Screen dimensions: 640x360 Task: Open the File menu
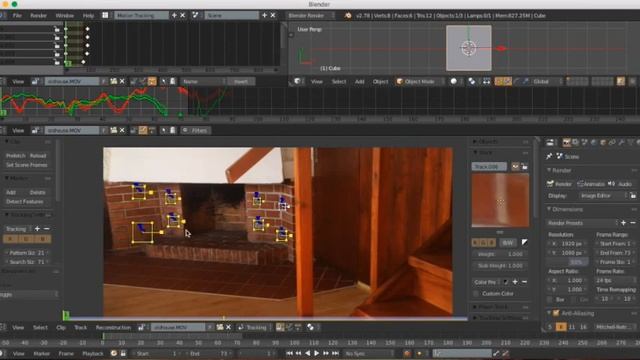click(17, 16)
